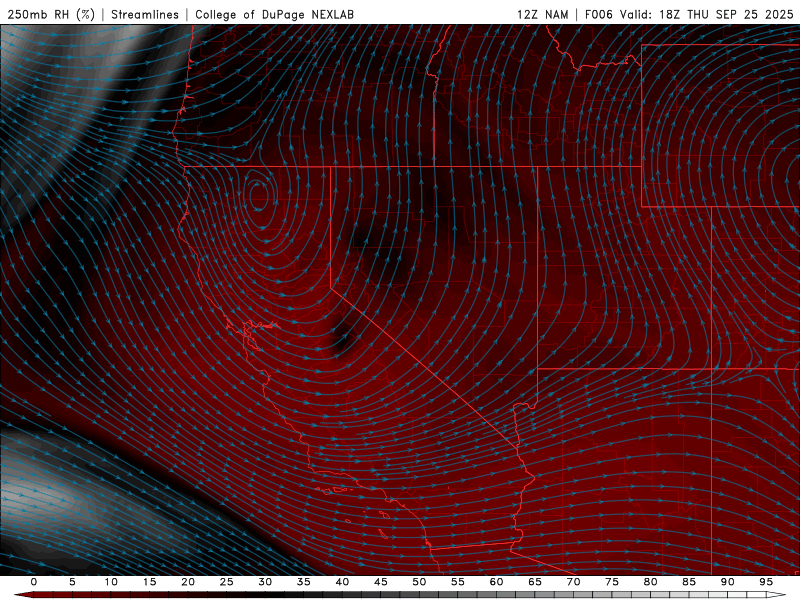This screenshot has width=800, height=600.
Task: Click the colorbar label "10"
Action: point(111,582)
